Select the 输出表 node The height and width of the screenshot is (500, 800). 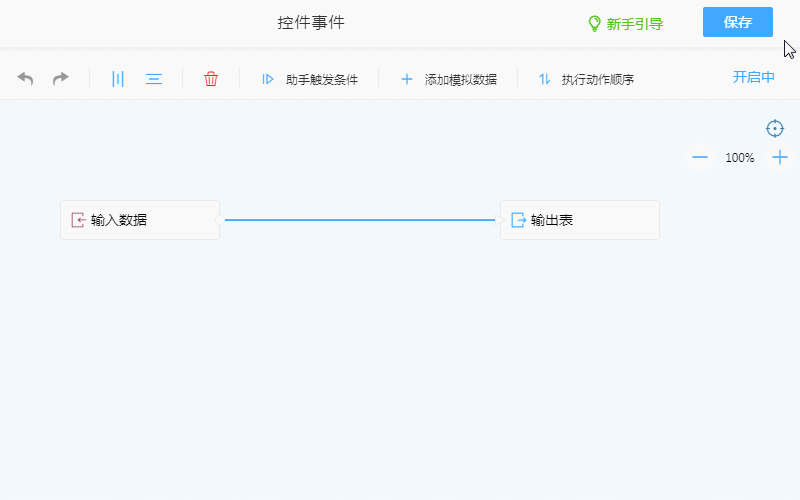pyautogui.click(x=580, y=220)
